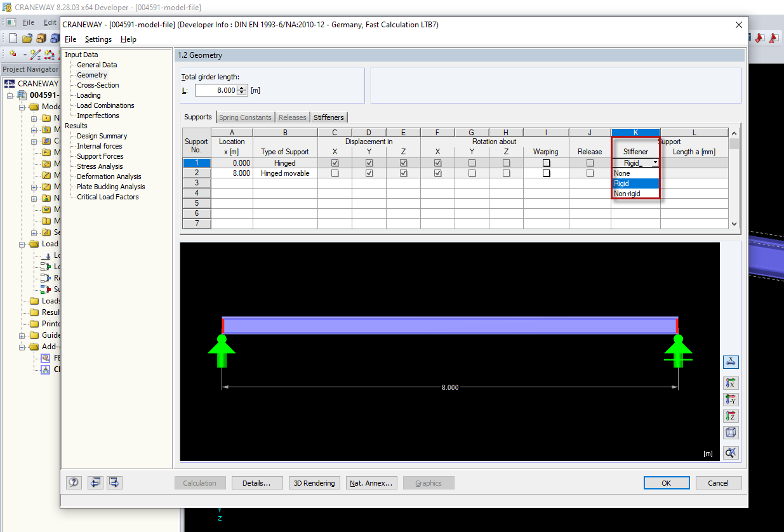784x532 pixels.
Task: Enable Rotation about Z for support 2
Action: tap(506, 173)
